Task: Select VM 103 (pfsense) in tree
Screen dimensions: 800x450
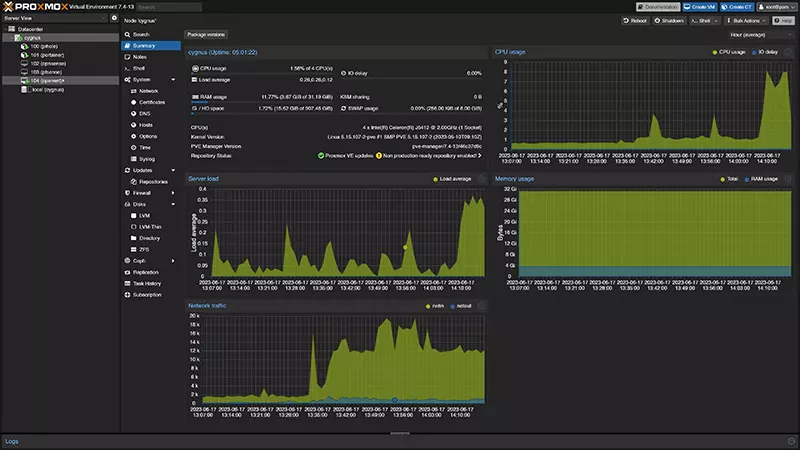Action: pyautogui.click(x=46, y=72)
